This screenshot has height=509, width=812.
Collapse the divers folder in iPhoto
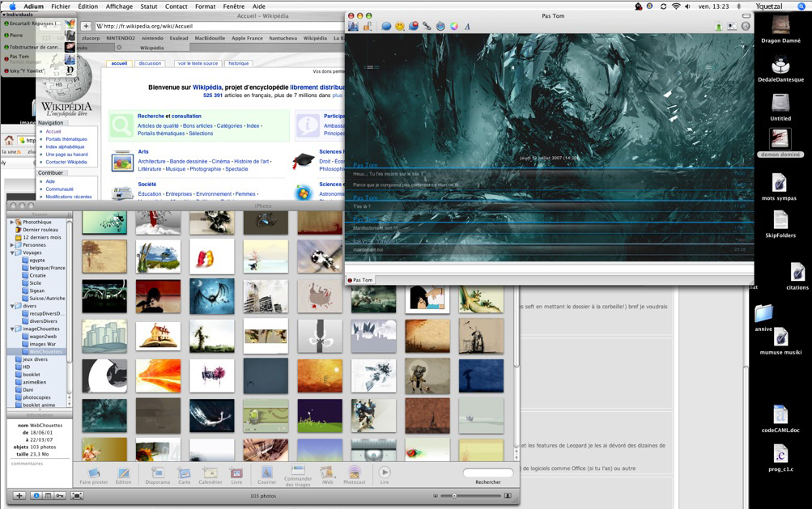click(12, 306)
